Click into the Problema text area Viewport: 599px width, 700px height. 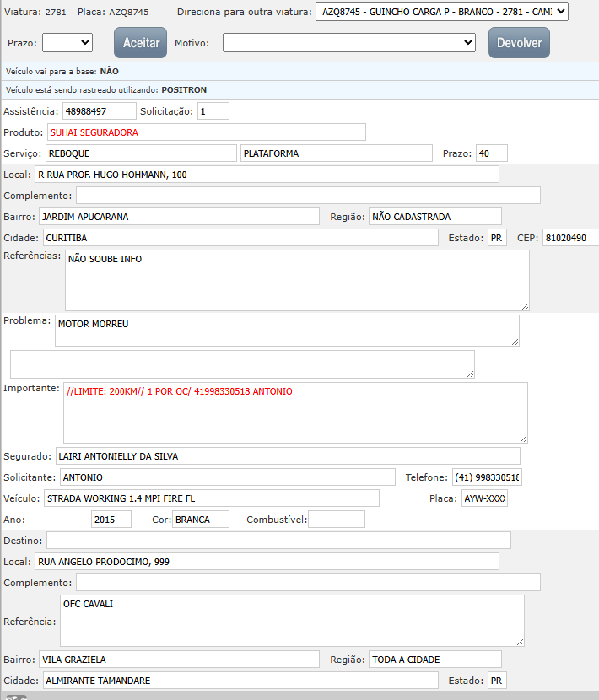[287, 331]
